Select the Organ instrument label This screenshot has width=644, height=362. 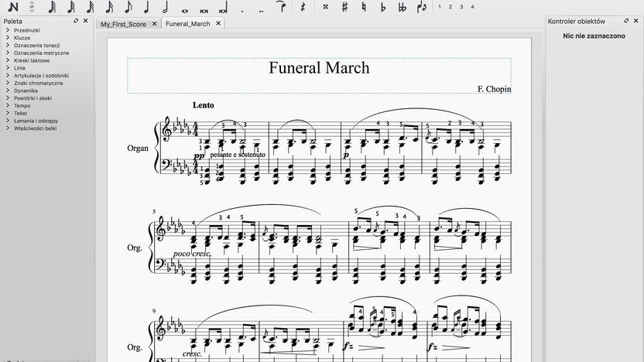[x=138, y=149]
